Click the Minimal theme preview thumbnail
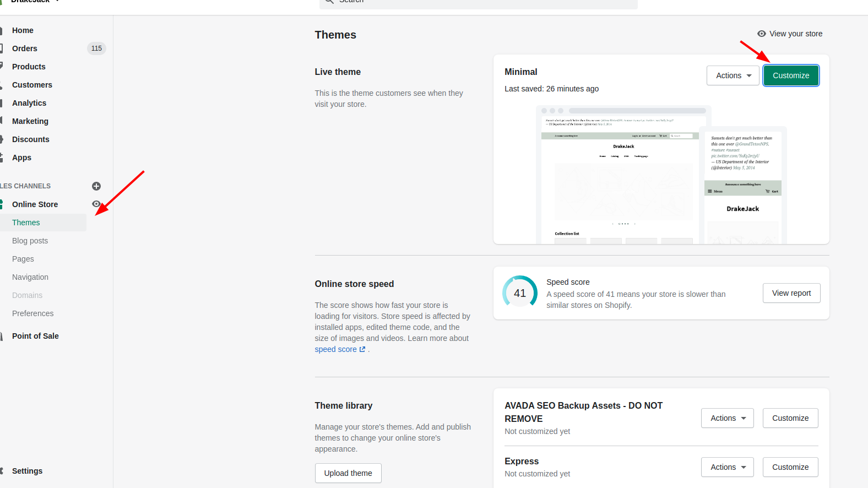868x488 pixels. point(661,173)
